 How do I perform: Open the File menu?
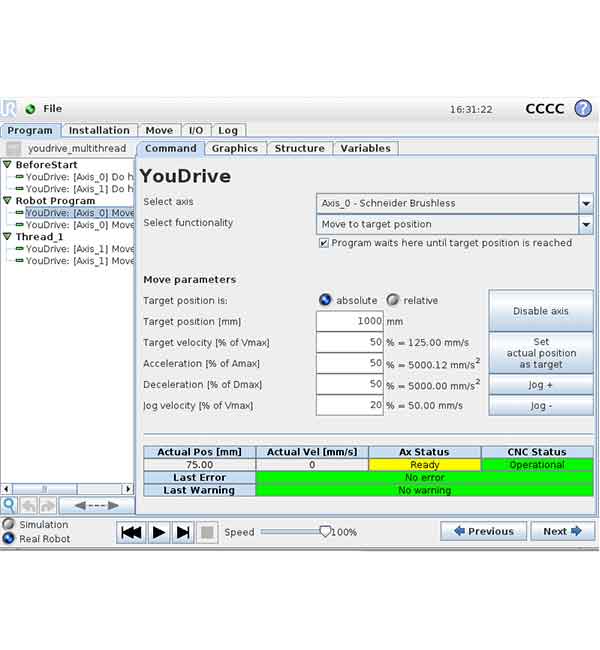click(x=53, y=109)
